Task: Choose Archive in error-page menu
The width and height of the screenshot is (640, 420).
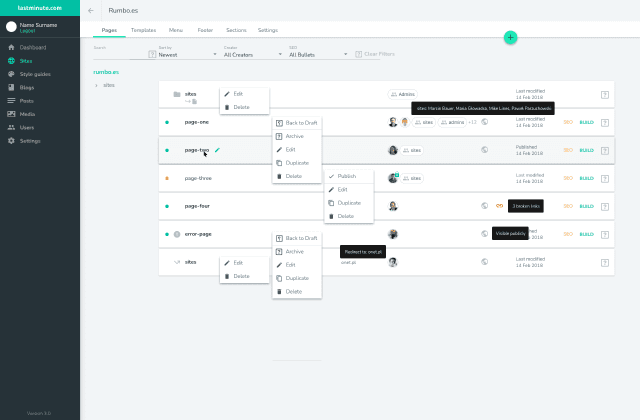Action: coord(297,252)
